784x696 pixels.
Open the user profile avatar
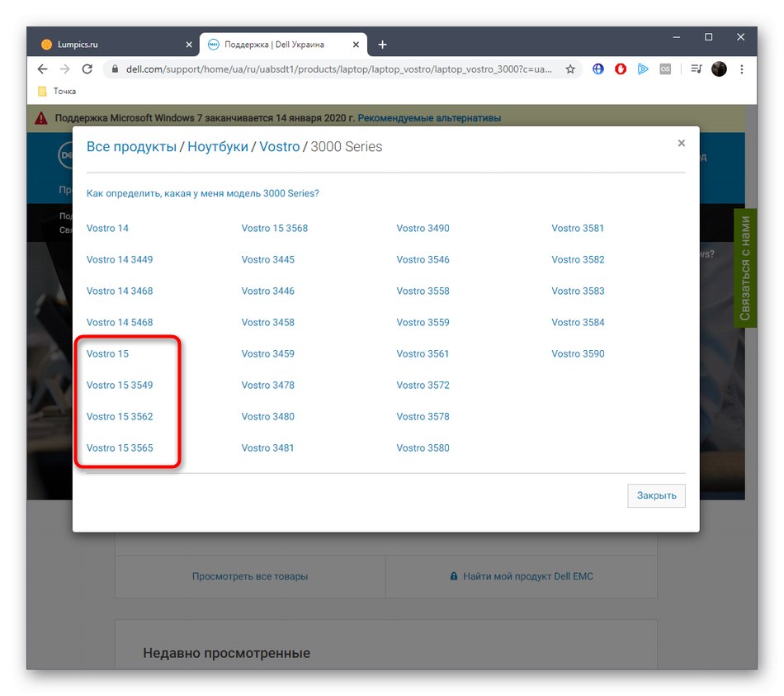[719, 69]
